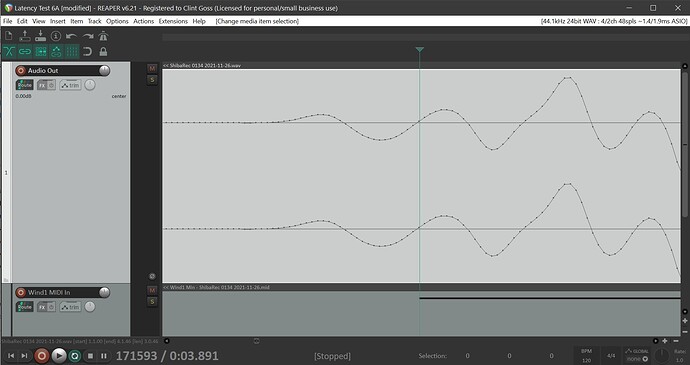Open Project Settings info icon
Screen dimensions: 690x365
(56, 36)
